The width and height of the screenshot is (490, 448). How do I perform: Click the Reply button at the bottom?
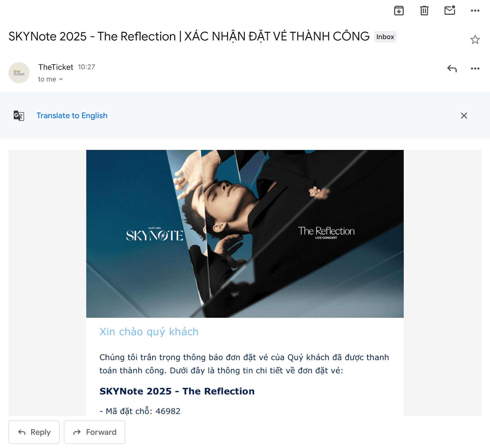[x=34, y=432]
